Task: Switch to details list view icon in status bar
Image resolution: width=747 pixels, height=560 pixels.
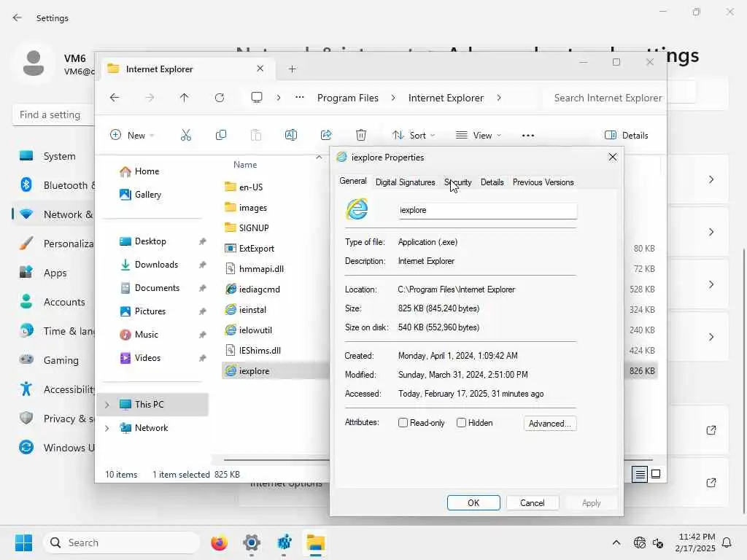Action: click(x=640, y=474)
